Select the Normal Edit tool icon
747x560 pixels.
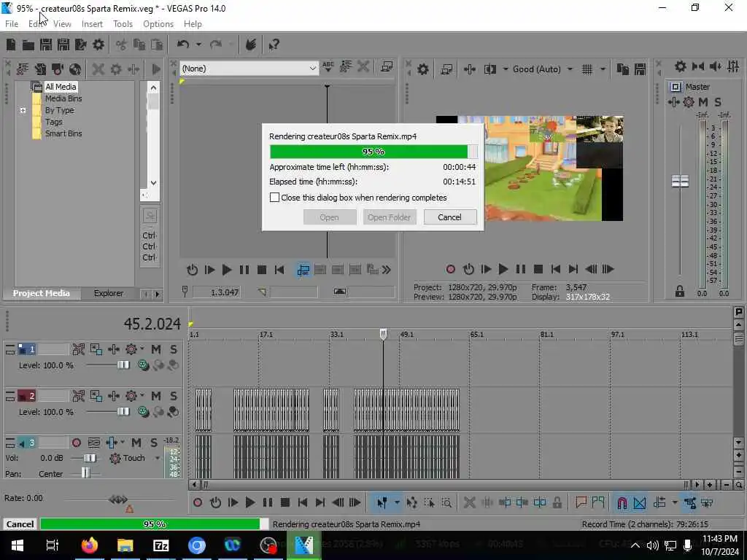382,502
